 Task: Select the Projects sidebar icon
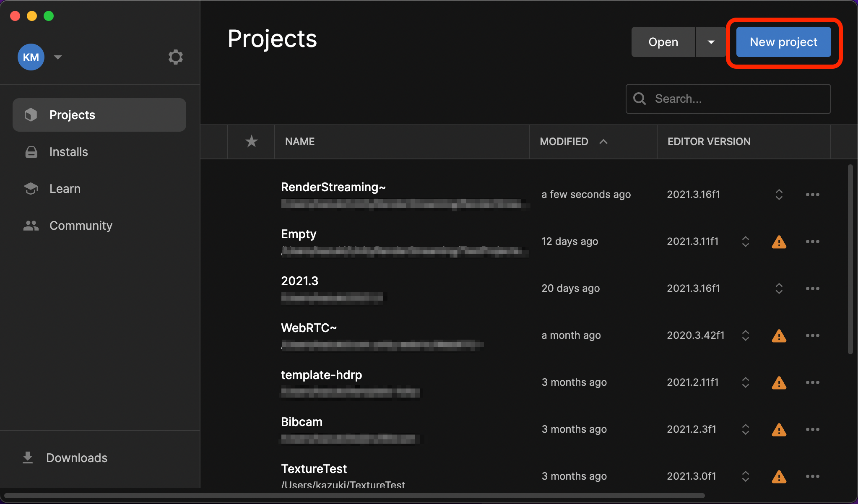pyautogui.click(x=31, y=114)
